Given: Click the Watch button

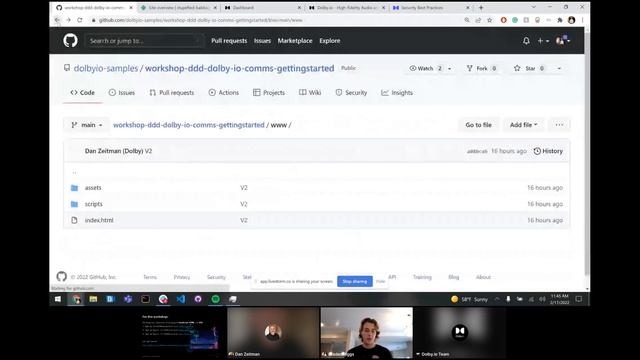Looking at the screenshot, I should [x=425, y=68].
